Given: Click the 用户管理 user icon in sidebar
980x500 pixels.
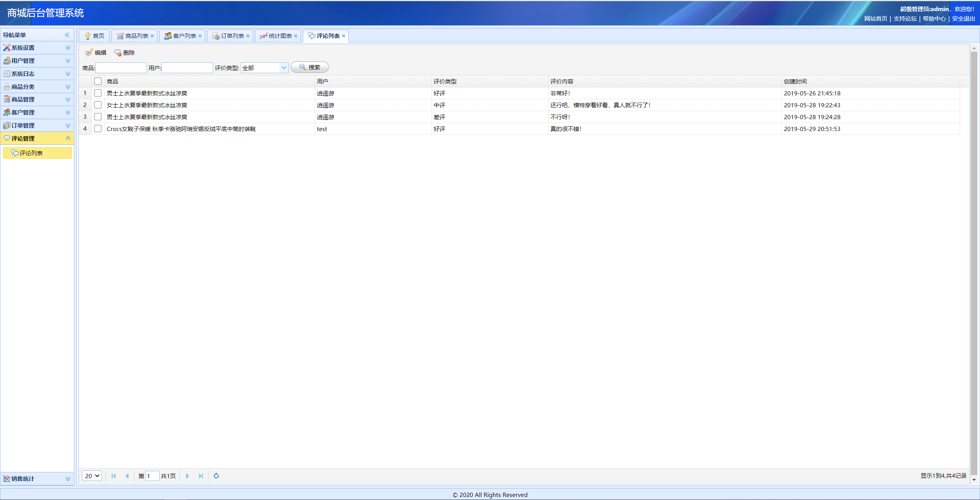Looking at the screenshot, I should tap(7, 61).
